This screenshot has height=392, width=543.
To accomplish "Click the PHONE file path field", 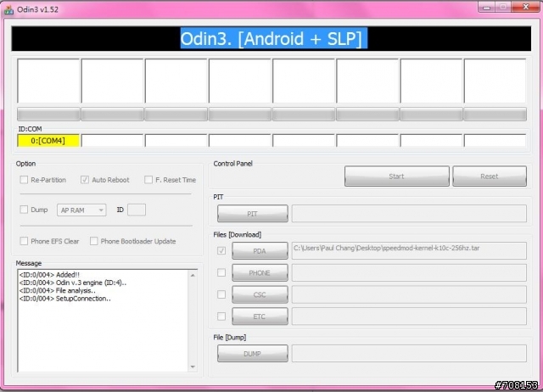I will click(409, 273).
